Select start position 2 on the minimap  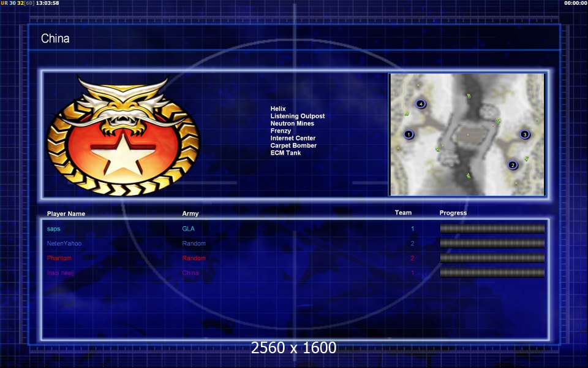[x=513, y=165]
